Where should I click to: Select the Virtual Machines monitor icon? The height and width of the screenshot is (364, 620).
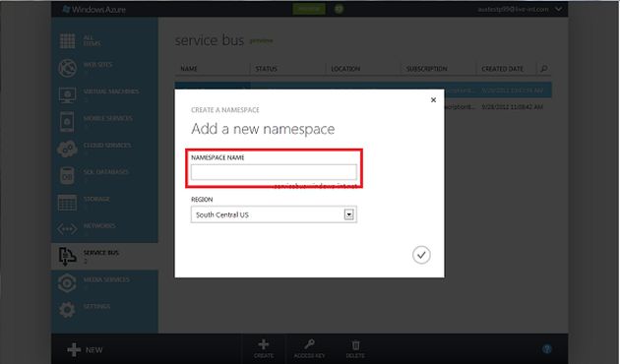click(67, 95)
